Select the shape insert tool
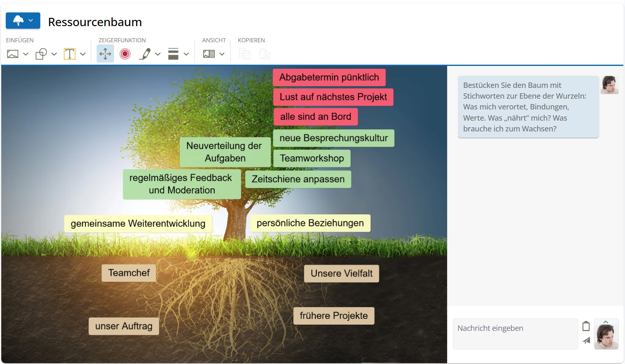 pos(42,53)
